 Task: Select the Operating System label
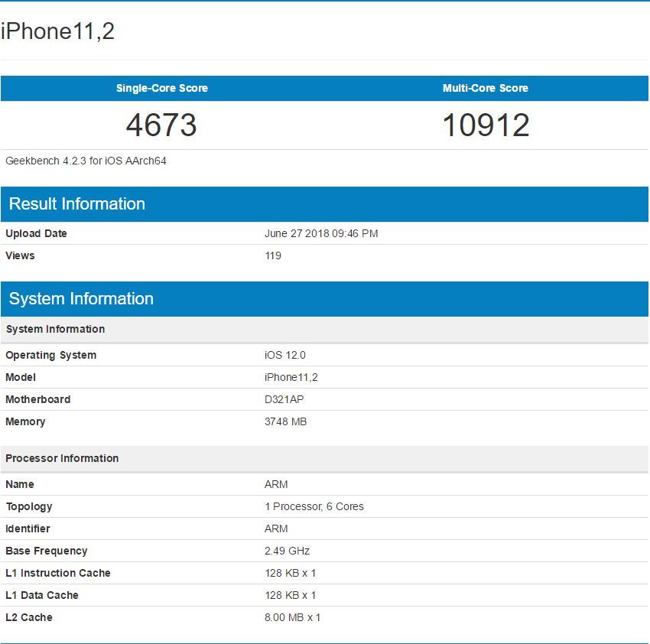coord(51,356)
